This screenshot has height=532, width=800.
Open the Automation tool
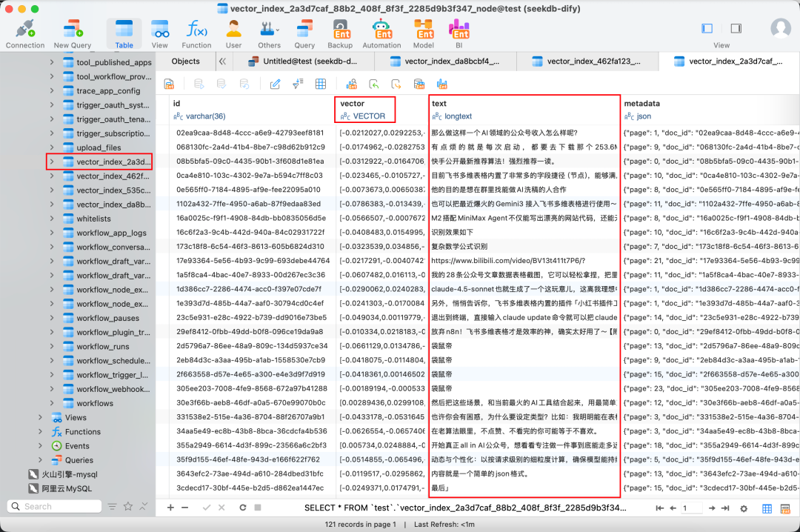(x=381, y=33)
